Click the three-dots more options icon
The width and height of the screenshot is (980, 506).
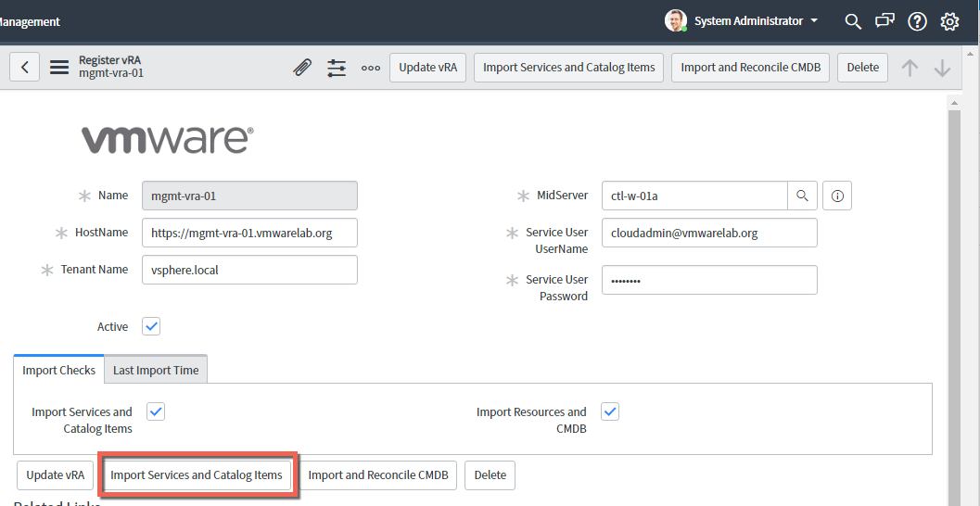coord(371,68)
